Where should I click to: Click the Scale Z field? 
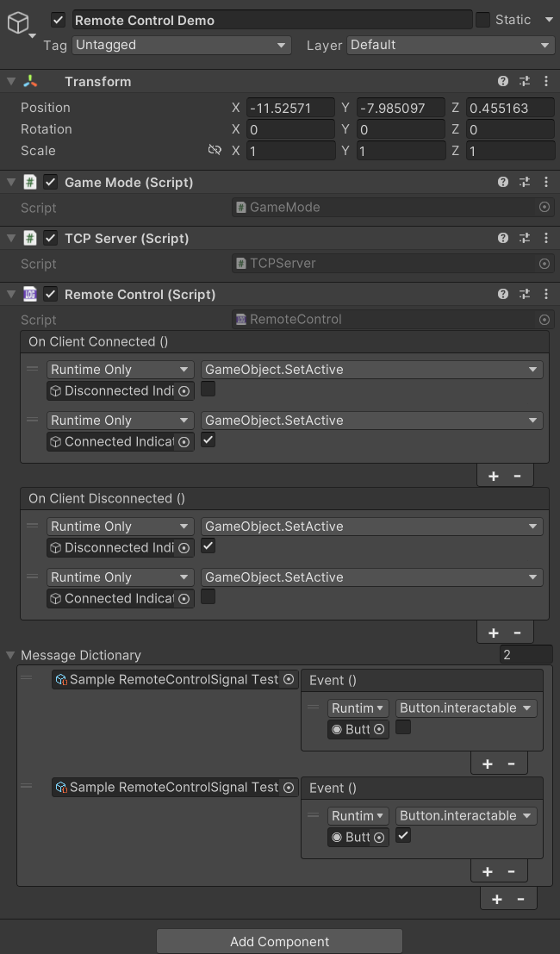click(510, 150)
